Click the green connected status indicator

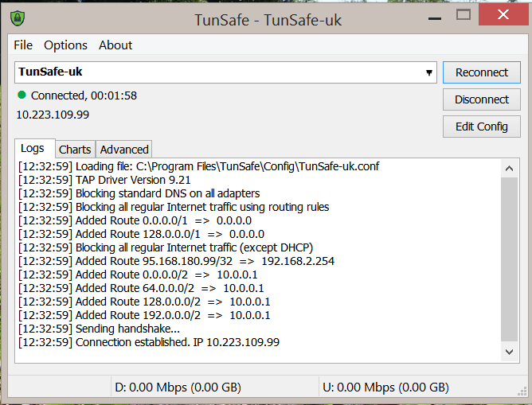[22, 95]
